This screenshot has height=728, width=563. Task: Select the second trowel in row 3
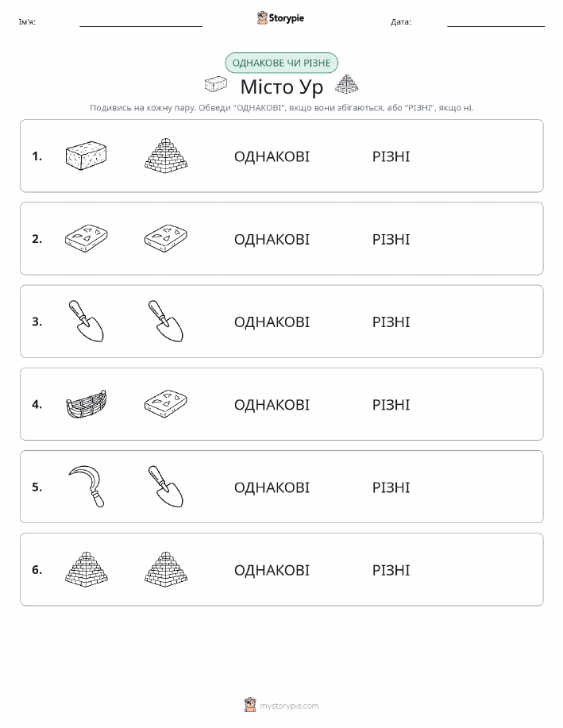coord(166,322)
